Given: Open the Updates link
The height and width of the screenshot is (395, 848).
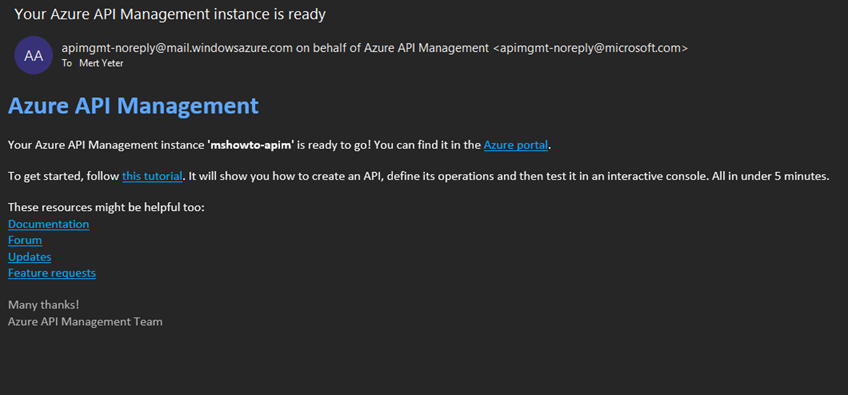Looking at the screenshot, I should pyautogui.click(x=30, y=256).
